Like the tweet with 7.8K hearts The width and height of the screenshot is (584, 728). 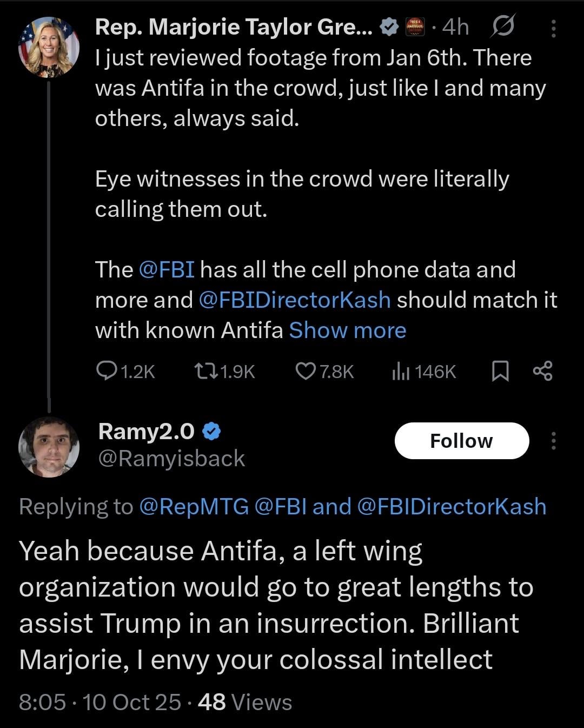(306, 371)
